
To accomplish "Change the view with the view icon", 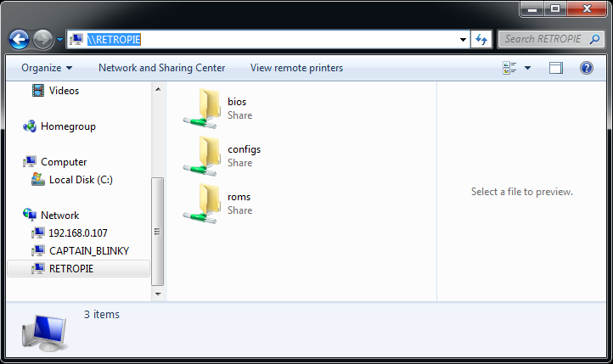I will point(509,68).
